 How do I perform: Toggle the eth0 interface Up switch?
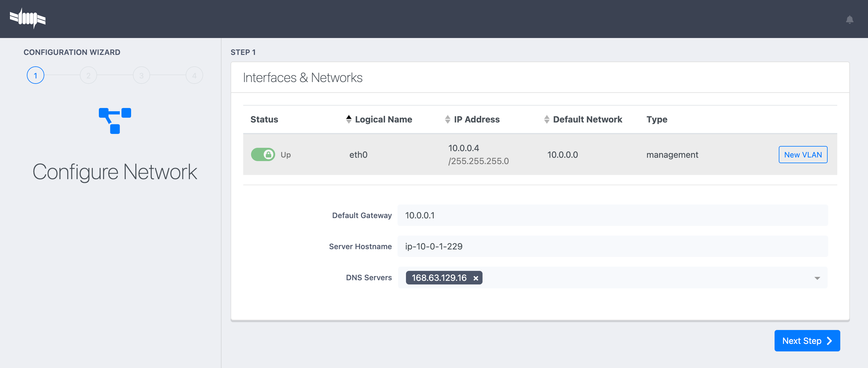[x=263, y=154]
